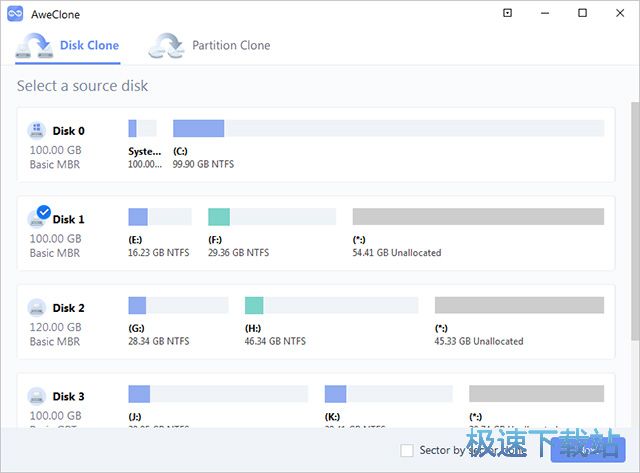Close the AweClone window
Image resolution: width=640 pixels, height=473 pixels.
[620, 13]
